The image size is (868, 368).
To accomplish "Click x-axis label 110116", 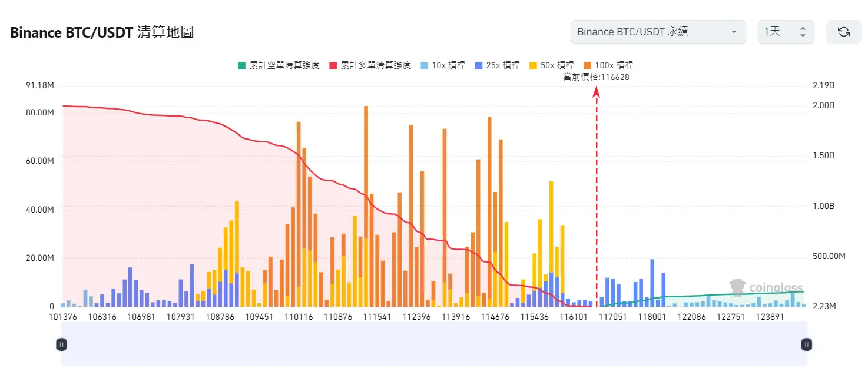I will [299, 317].
